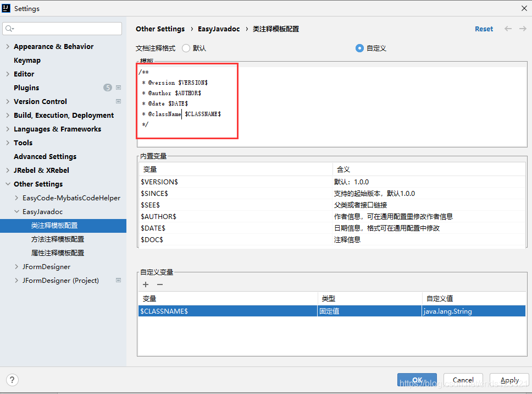Select the $DOC$ built-in variable row

point(332,239)
